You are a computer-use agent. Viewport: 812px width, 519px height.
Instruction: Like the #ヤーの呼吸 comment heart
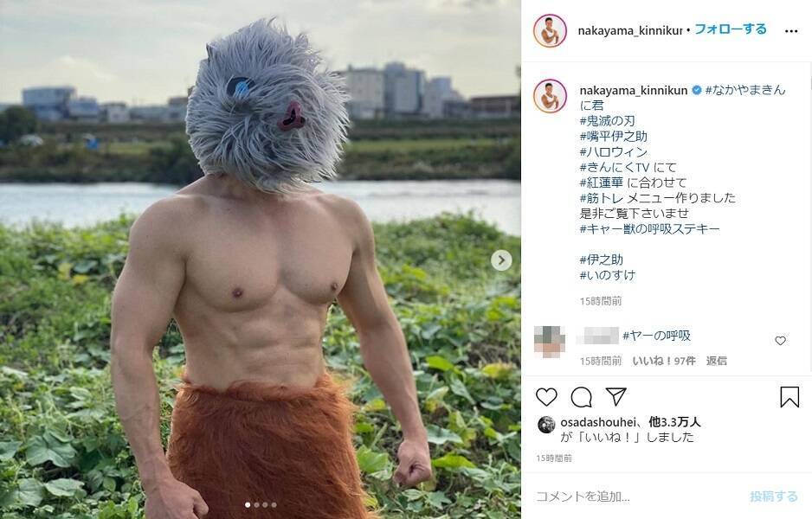(x=780, y=341)
